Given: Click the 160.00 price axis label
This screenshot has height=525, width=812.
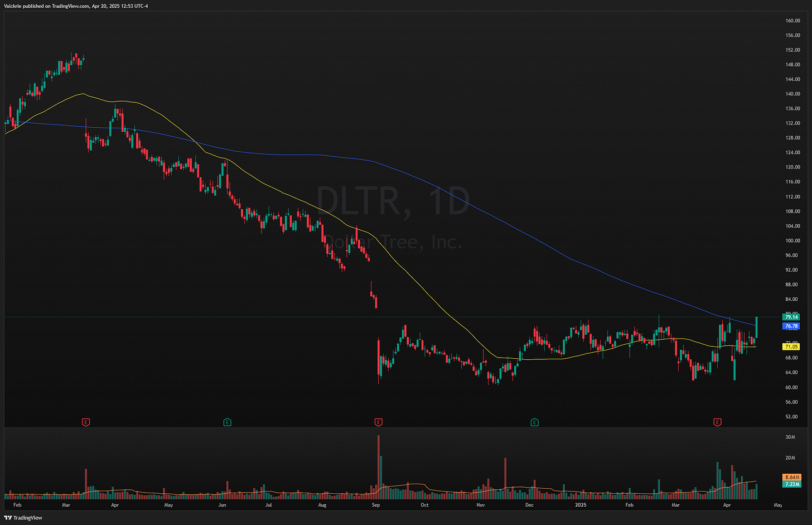Looking at the screenshot, I should click(x=792, y=21).
